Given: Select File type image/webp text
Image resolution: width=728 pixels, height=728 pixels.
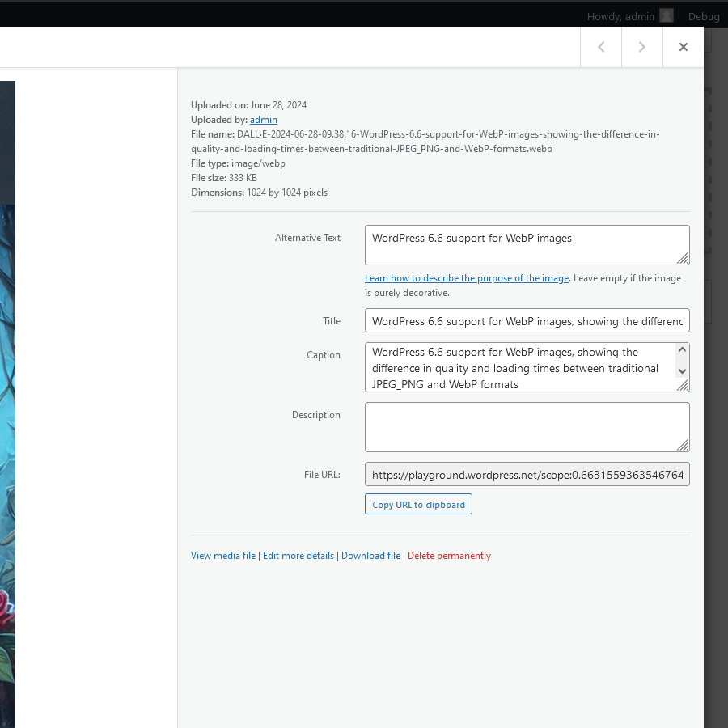Looking at the screenshot, I should [238, 163].
